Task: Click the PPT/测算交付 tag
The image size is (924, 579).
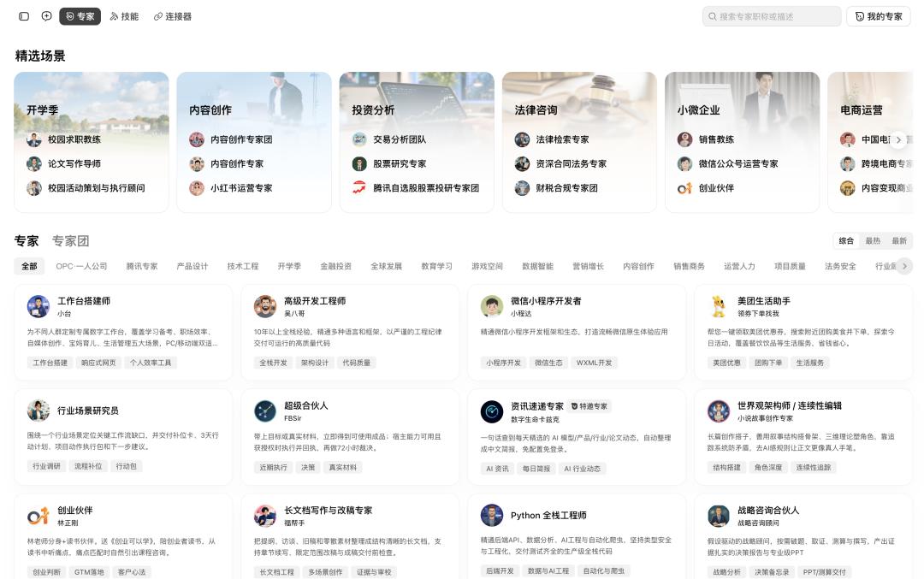Action: [x=825, y=572]
